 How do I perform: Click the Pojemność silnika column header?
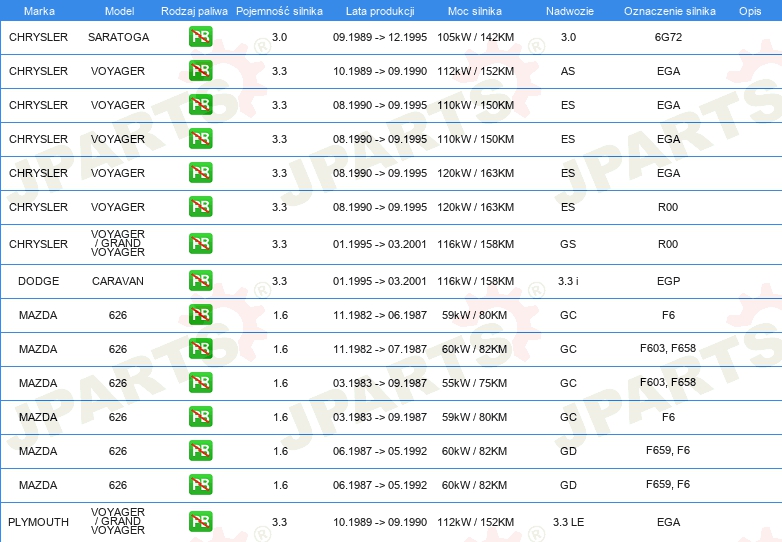(x=279, y=11)
